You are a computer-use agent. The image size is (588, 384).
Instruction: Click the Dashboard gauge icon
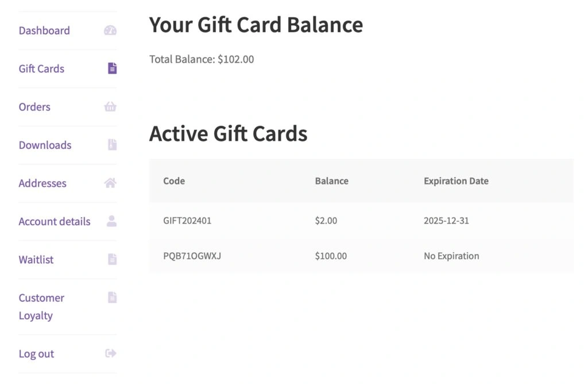click(x=110, y=30)
